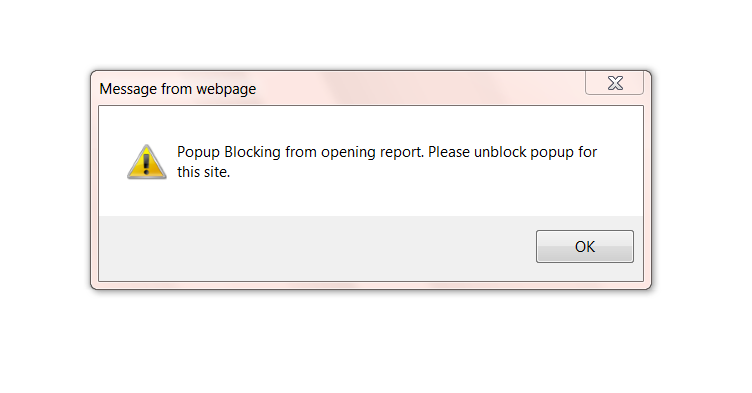The height and width of the screenshot is (393, 752).
Task: Close the Message from webpage dialog
Action: tap(614, 83)
